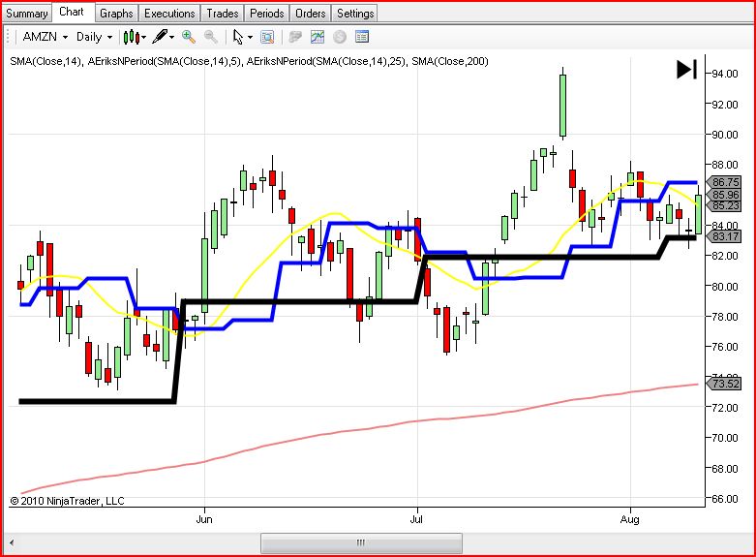Click the 83.17 price marker
Viewport: 756px width, 557px height.
tap(723, 236)
